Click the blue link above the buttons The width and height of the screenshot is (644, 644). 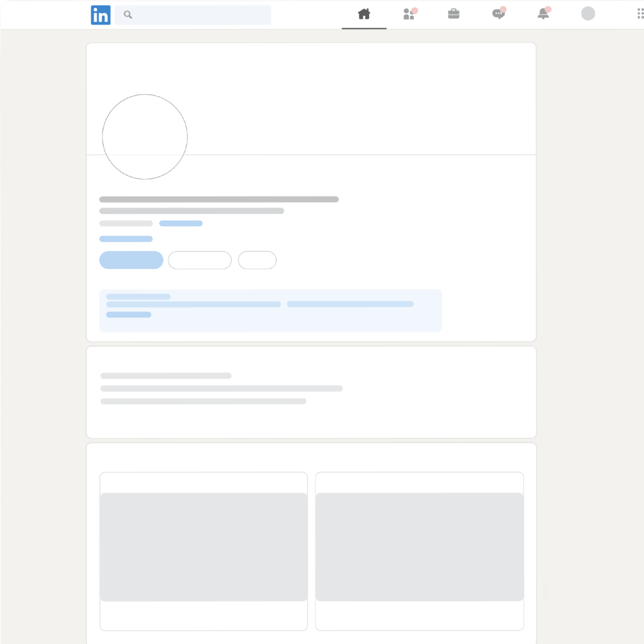click(x=125, y=239)
